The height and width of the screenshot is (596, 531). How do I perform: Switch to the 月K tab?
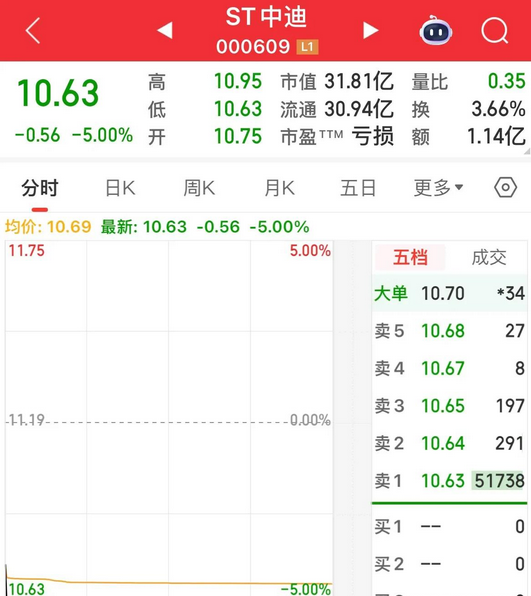(x=279, y=188)
